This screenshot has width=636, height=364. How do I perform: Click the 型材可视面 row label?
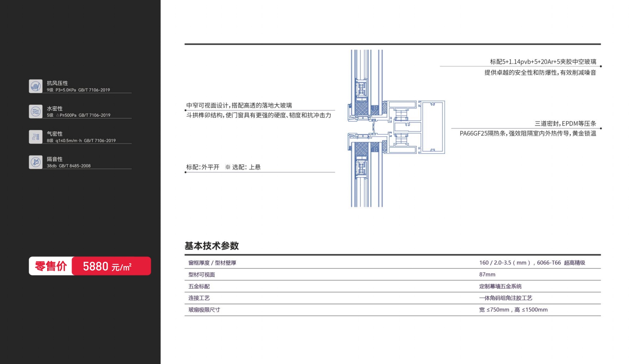[202, 275]
